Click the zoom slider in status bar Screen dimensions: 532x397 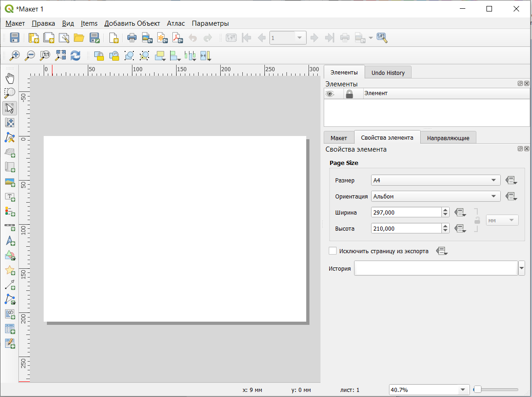496,390
